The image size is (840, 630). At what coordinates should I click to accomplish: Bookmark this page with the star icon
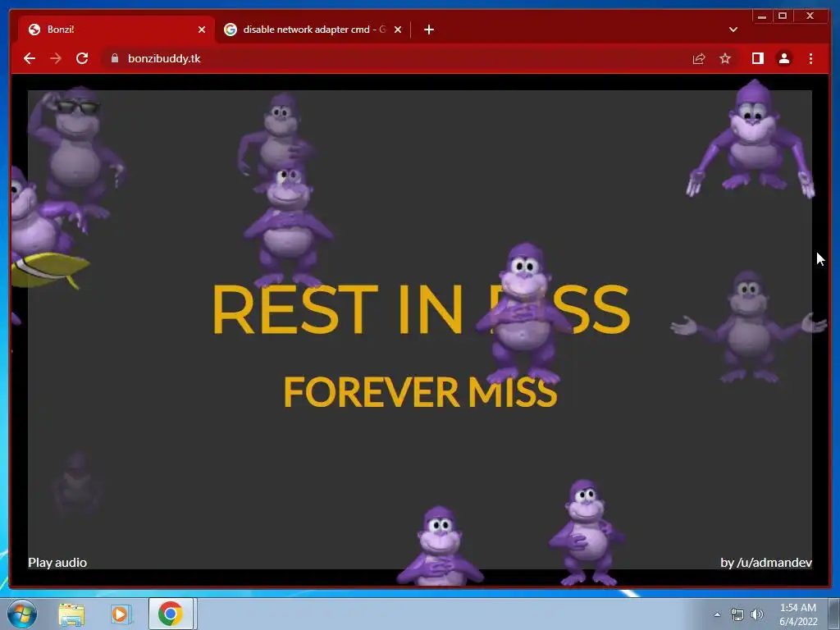[x=725, y=58]
